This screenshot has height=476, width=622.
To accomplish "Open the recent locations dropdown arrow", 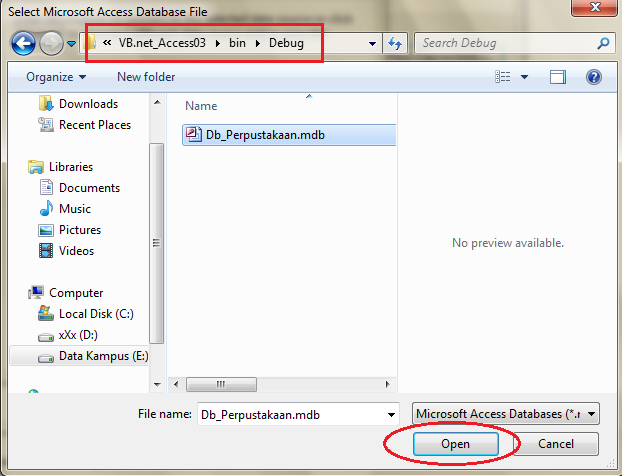I will tap(71, 43).
